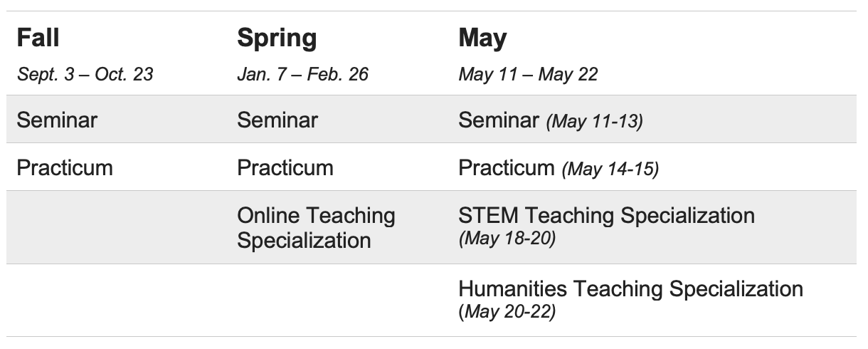Click the Seminar entry under May
The height and width of the screenshot is (349, 868).
[499, 120]
